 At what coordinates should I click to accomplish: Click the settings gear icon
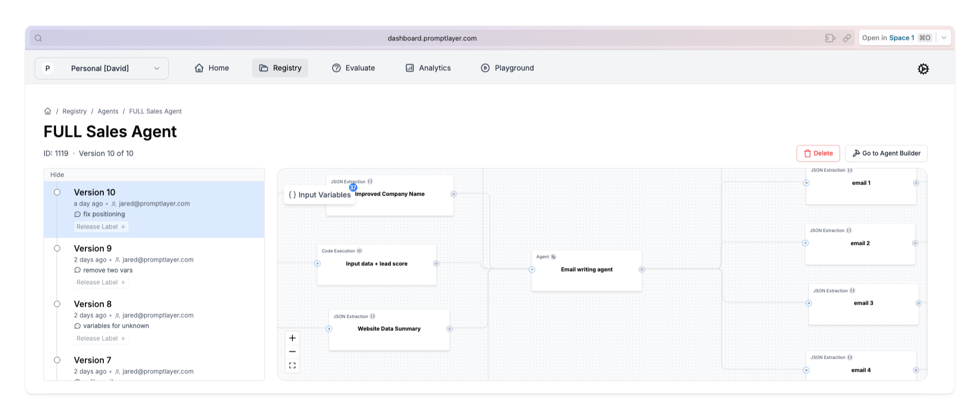coord(923,69)
